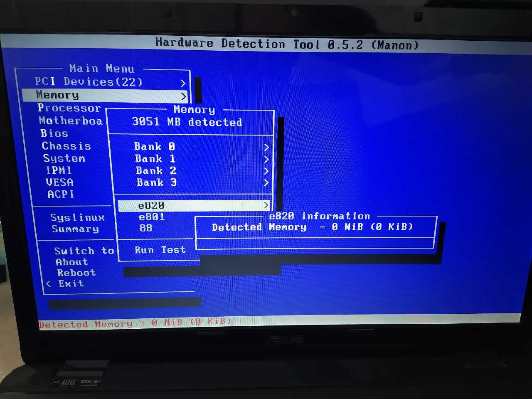
Task: Click the 'Main Menu' heading
Action: [x=102, y=69]
